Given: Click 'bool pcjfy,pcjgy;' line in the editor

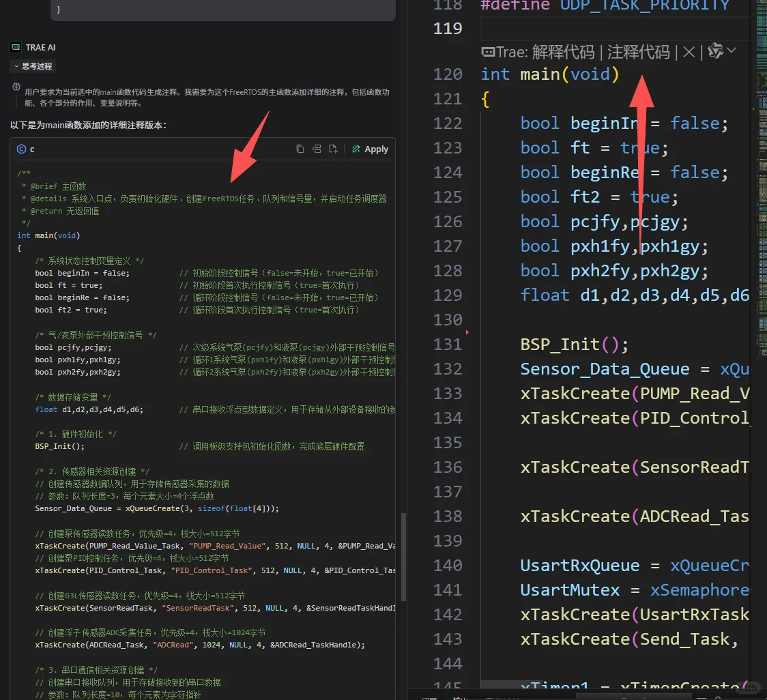Looking at the screenshot, I should (x=604, y=222).
